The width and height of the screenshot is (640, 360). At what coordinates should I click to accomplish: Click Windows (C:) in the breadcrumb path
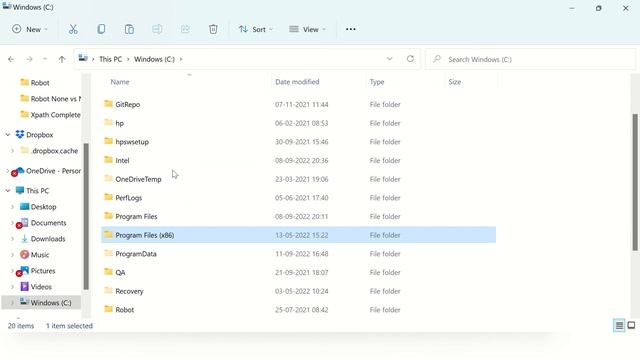(x=154, y=59)
